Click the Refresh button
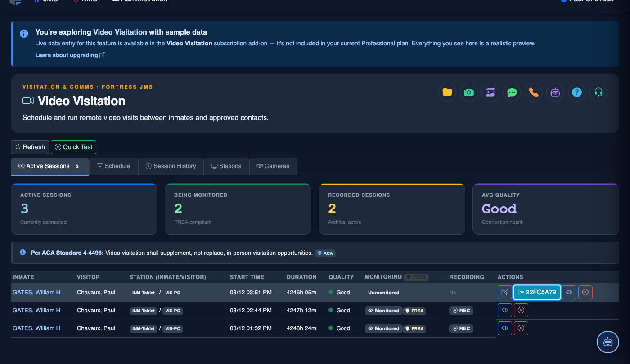This screenshot has width=630, height=364. (x=30, y=147)
